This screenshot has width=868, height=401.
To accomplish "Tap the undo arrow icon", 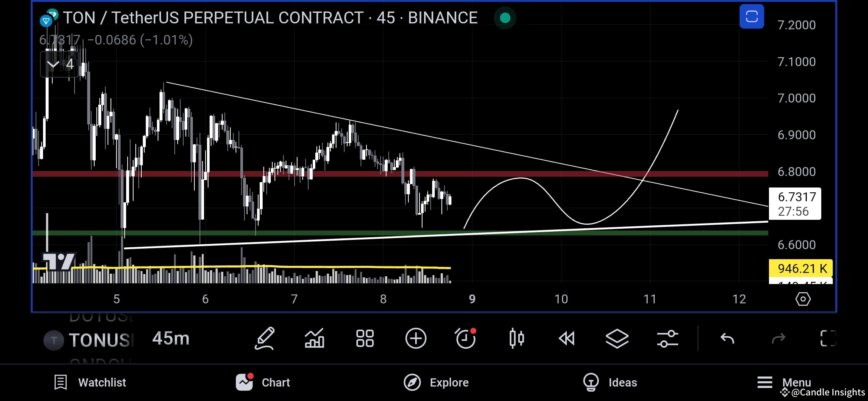I will click(x=728, y=338).
